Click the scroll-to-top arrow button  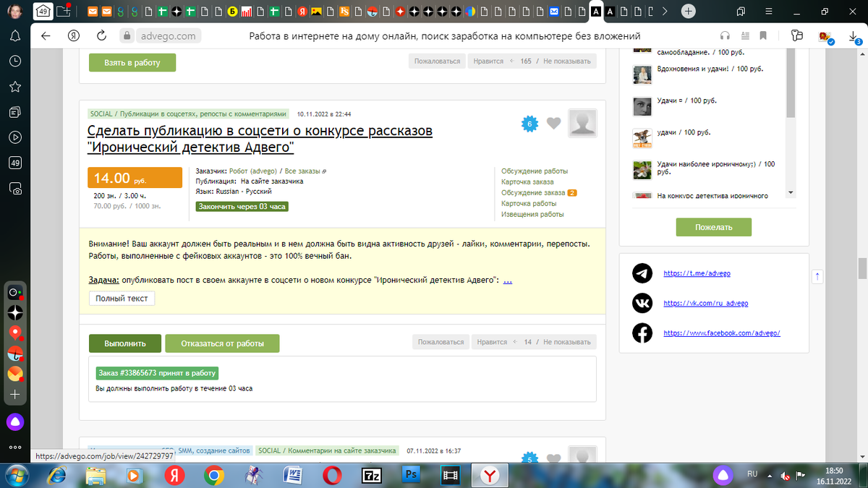(817, 276)
